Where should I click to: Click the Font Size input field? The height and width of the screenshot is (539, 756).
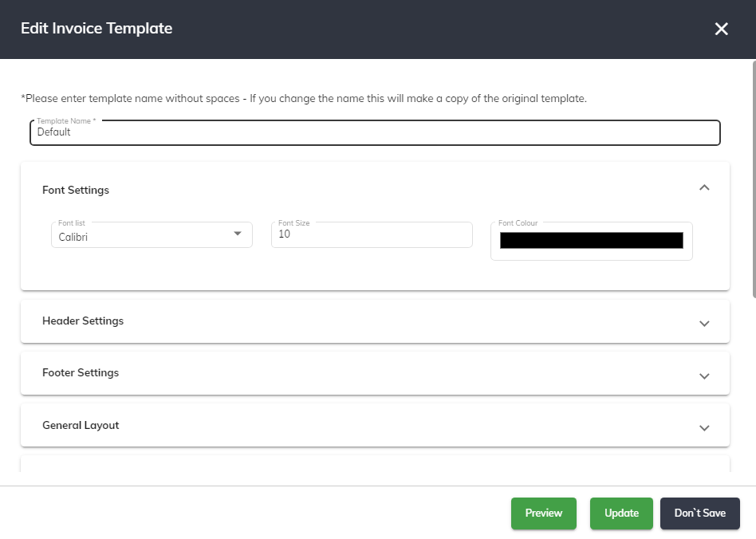click(372, 234)
